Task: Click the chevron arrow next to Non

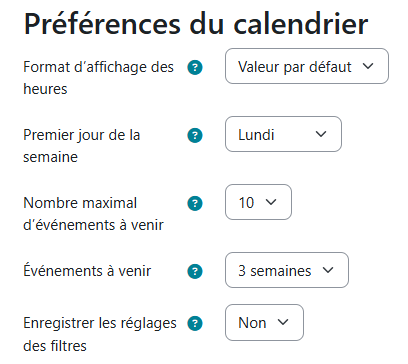Action: pos(283,322)
